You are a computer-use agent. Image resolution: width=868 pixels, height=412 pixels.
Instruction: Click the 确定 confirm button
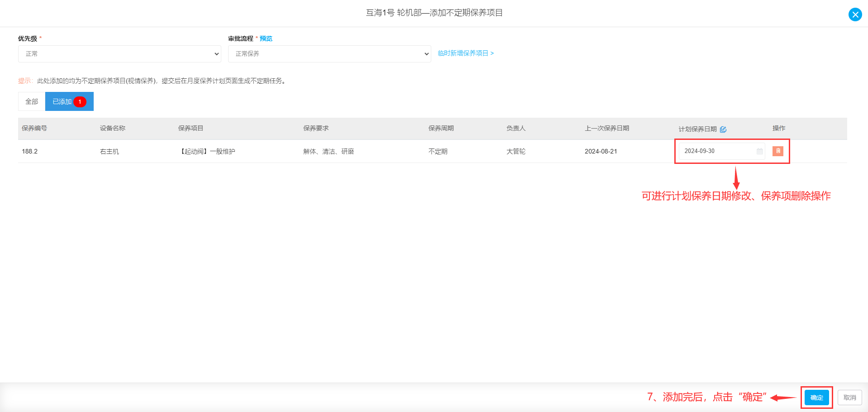click(x=817, y=398)
